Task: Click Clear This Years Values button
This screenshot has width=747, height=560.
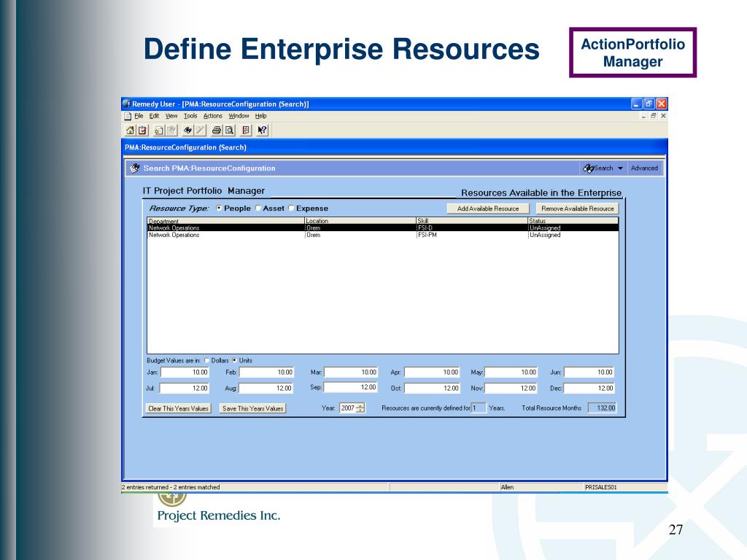Action: click(x=178, y=408)
